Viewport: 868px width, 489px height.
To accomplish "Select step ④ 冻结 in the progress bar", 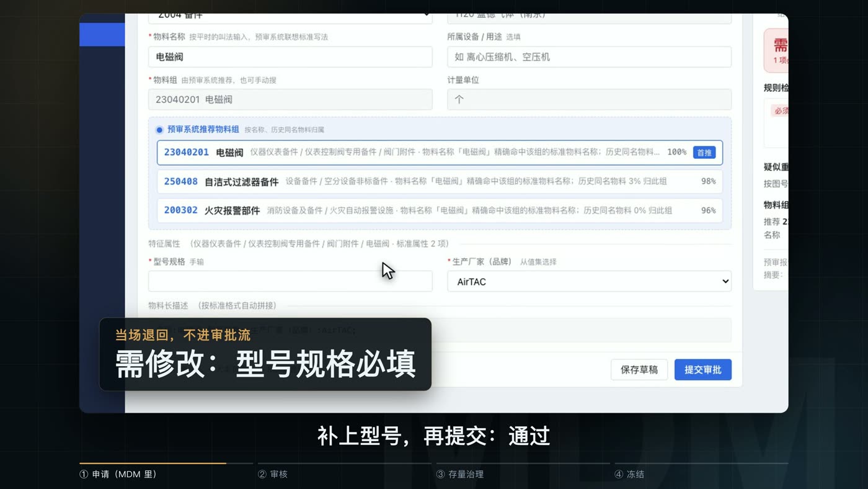I will 629,474.
